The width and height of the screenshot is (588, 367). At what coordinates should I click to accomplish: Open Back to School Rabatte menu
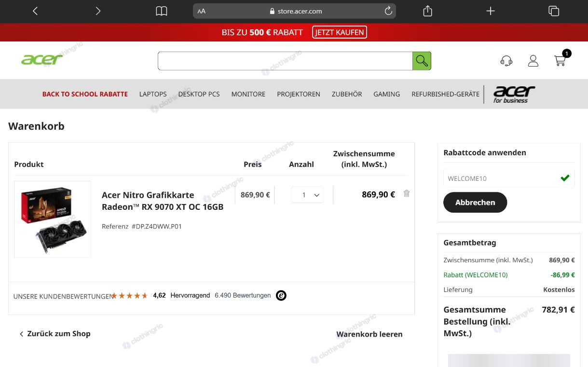(85, 94)
